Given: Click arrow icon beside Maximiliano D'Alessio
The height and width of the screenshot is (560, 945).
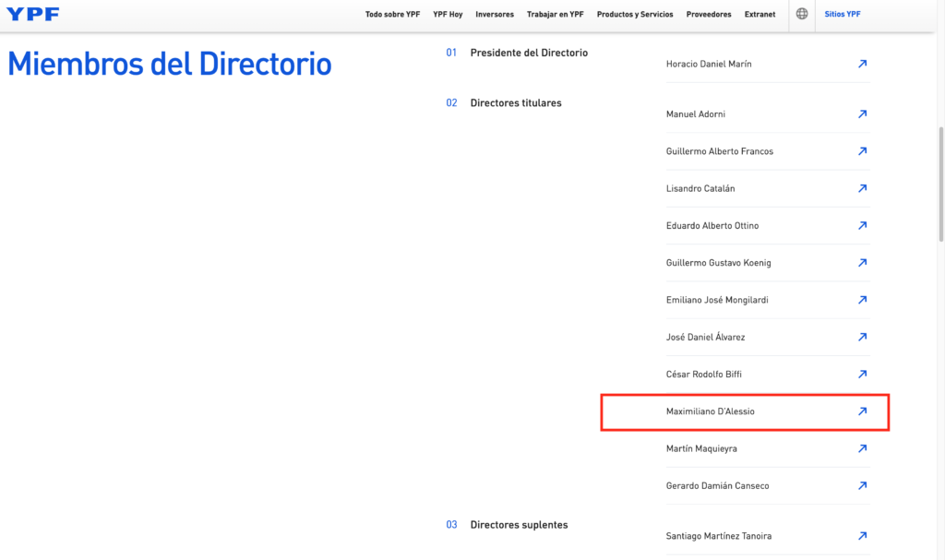Looking at the screenshot, I should 862,411.
